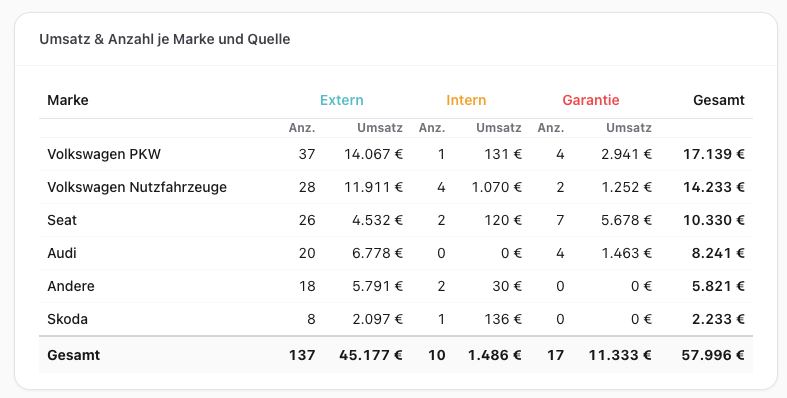Click the value '1.463 €'
The height and width of the screenshot is (398, 787).
pyautogui.click(x=626, y=253)
